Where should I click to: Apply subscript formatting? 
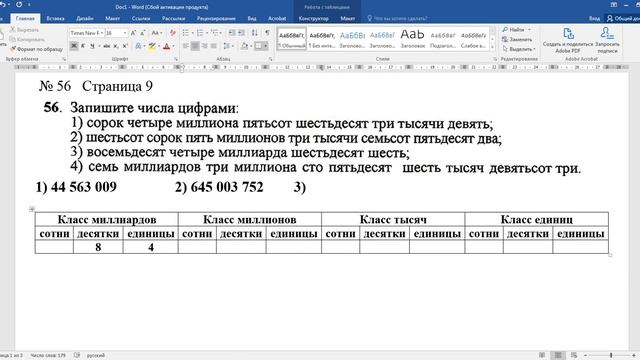pyautogui.click(x=116, y=46)
